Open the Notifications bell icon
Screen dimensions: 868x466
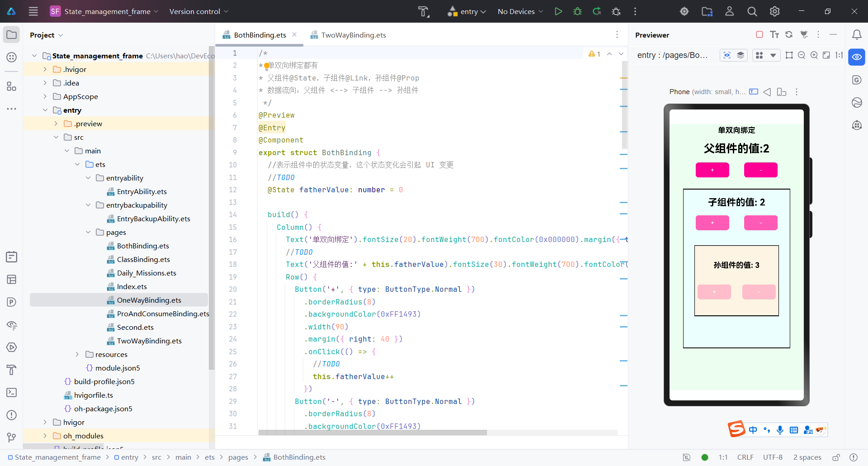[857, 35]
